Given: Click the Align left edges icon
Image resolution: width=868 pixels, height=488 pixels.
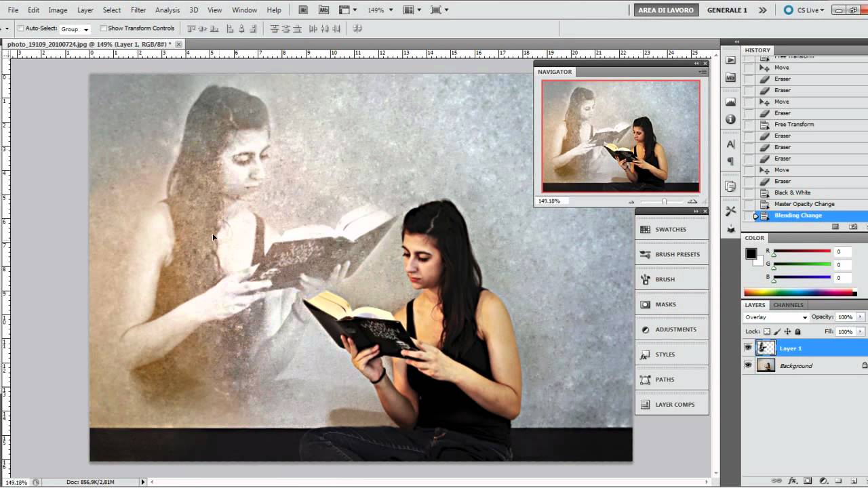Looking at the screenshot, I should [x=230, y=28].
